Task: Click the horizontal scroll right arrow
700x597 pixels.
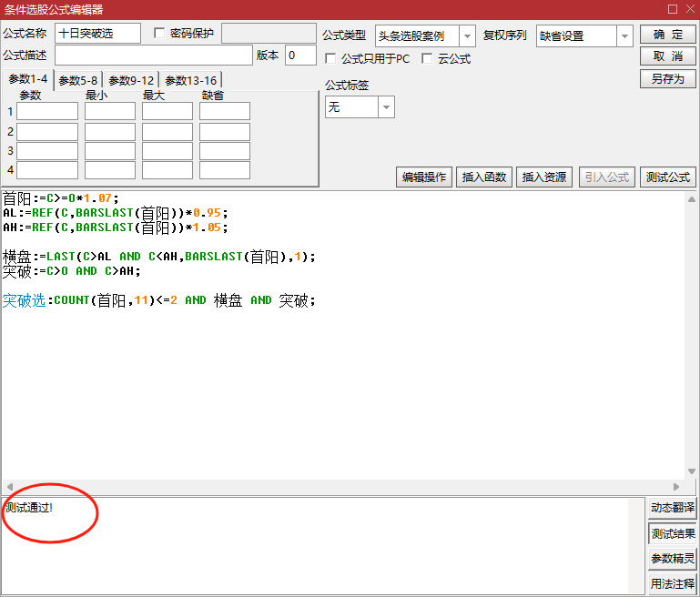Action: (676, 487)
